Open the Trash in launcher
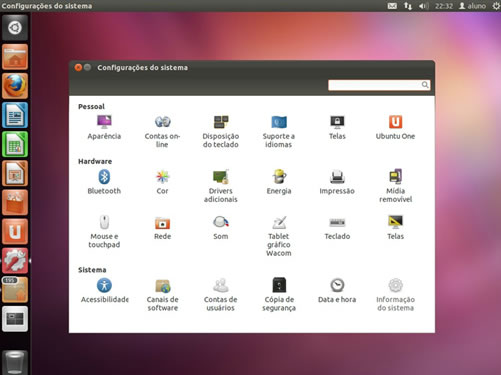This screenshot has height=375, width=501. 15,362
